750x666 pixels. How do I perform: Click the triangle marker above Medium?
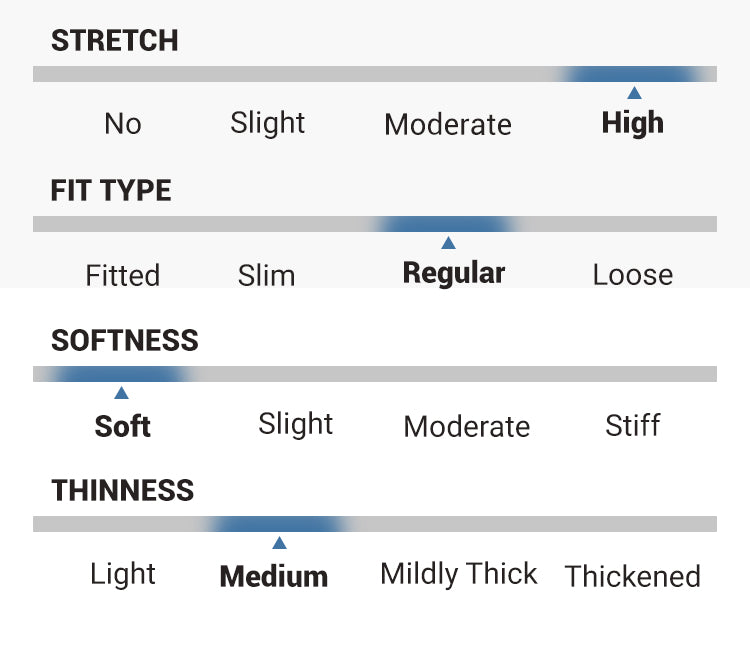coord(279,543)
